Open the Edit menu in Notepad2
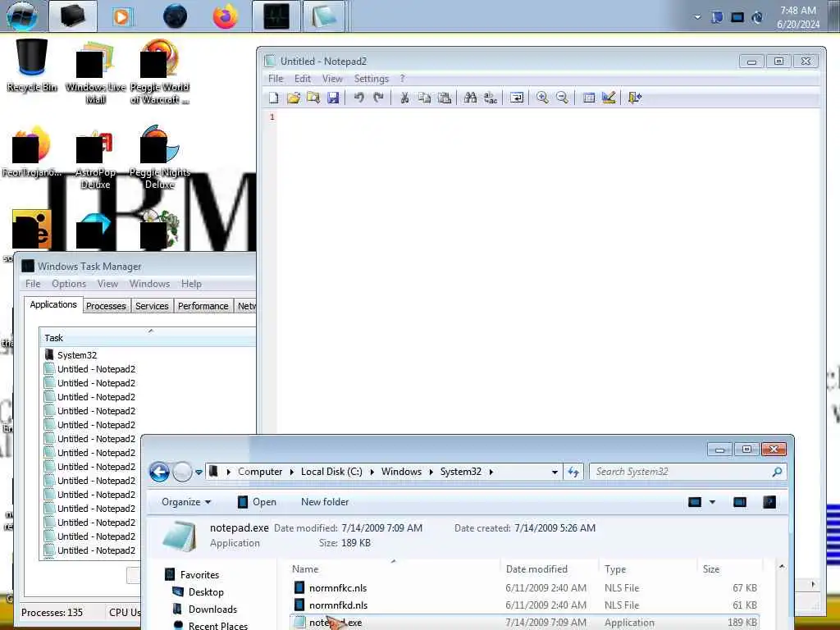This screenshot has width=840, height=630. coord(303,79)
